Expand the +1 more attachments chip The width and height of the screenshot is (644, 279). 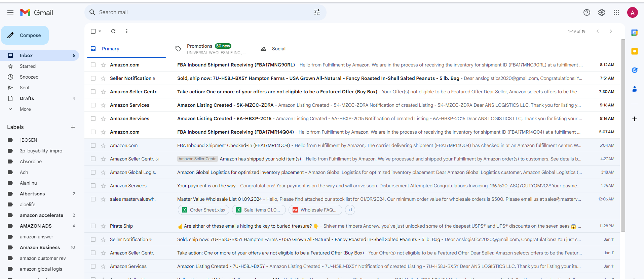click(350, 210)
